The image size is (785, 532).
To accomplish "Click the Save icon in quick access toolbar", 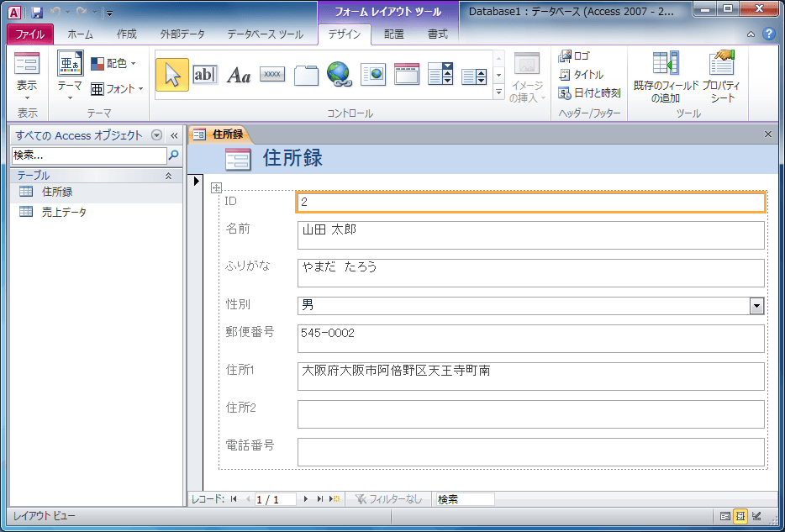I will 36,13.
